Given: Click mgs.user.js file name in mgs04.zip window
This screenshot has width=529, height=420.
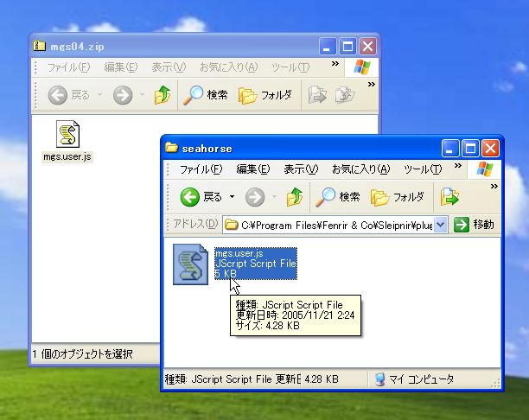Looking at the screenshot, I should tap(67, 157).
